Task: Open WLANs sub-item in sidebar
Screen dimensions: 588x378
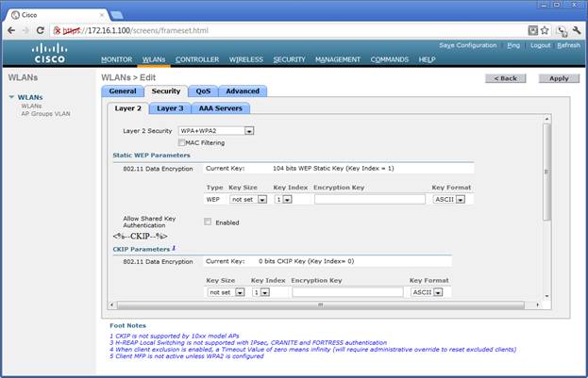Action: tap(31, 106)
